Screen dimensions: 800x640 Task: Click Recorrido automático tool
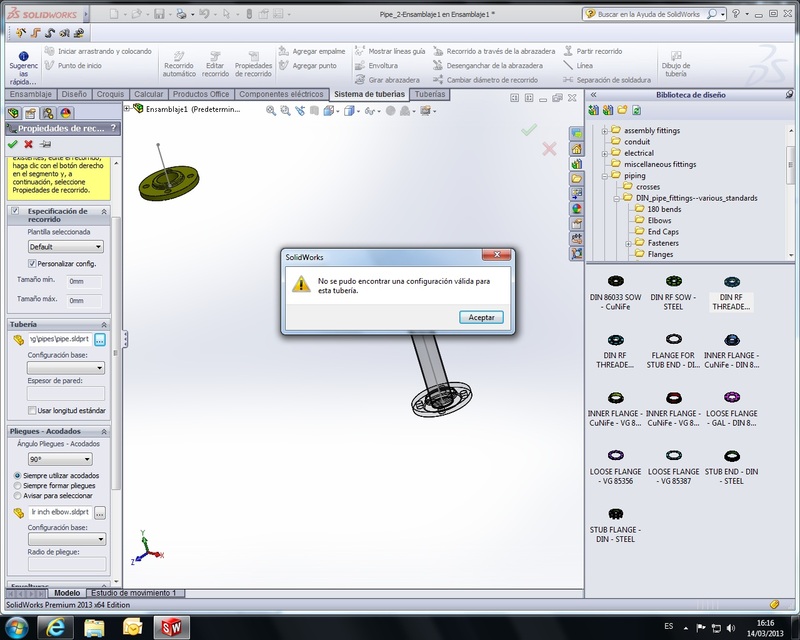pos(179,64)
